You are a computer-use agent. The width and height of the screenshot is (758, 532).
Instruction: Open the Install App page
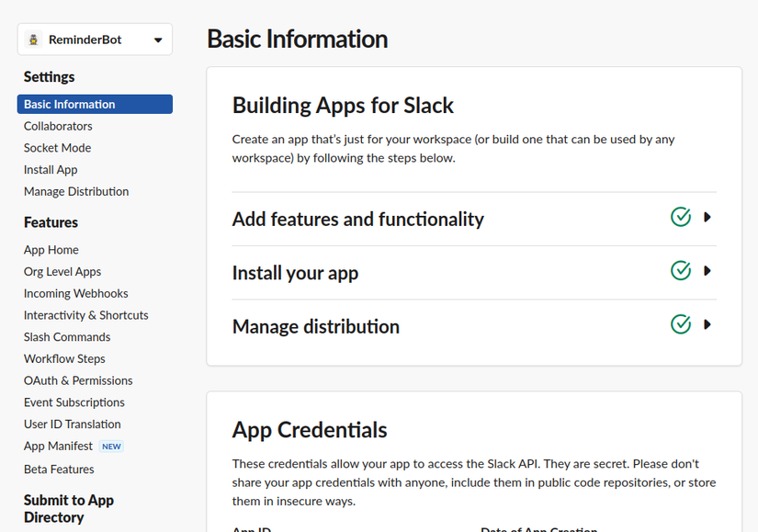click(51, 169)
